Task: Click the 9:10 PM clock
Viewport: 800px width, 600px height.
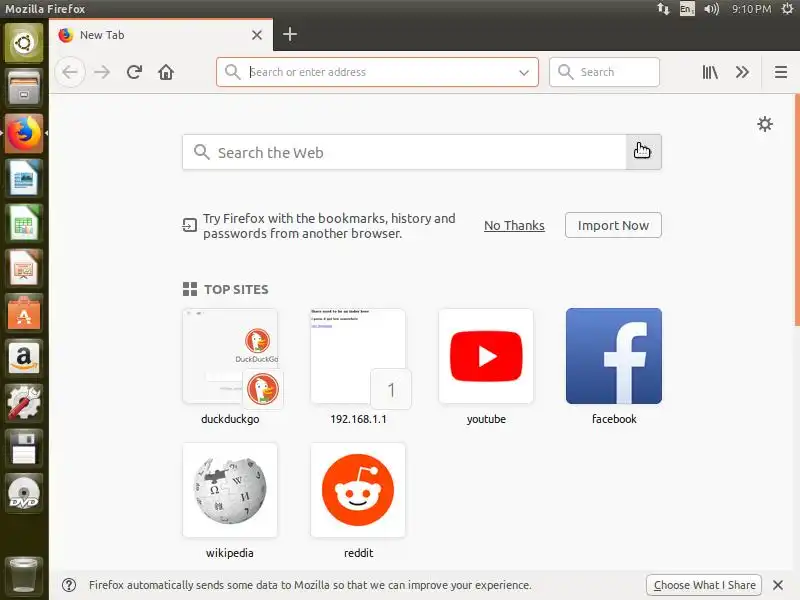Action: coord(751,9)
